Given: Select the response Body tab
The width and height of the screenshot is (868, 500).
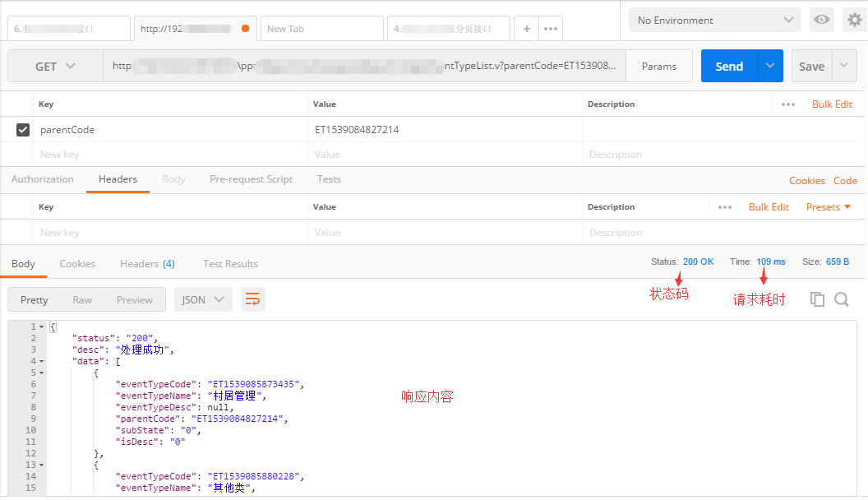Looking at the screenshot, I should (x=23, y=263).
